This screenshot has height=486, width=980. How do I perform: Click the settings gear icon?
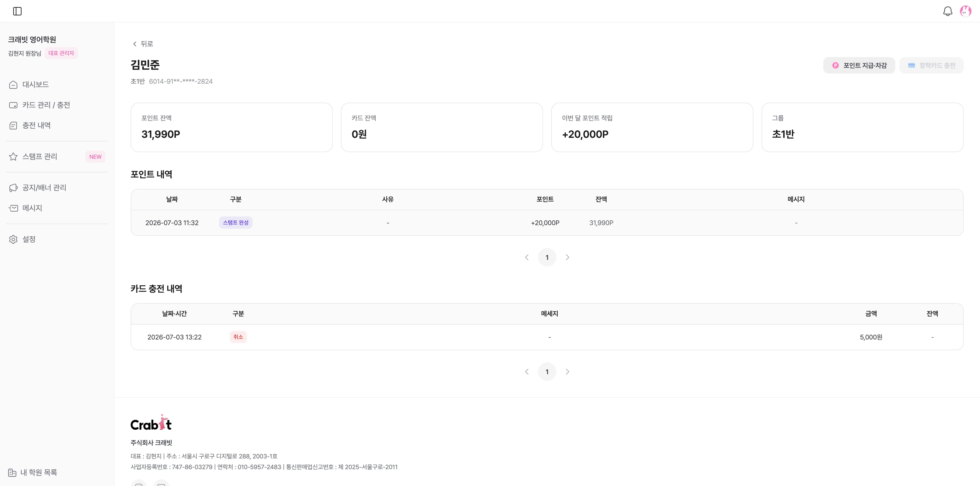coord(13,239)
